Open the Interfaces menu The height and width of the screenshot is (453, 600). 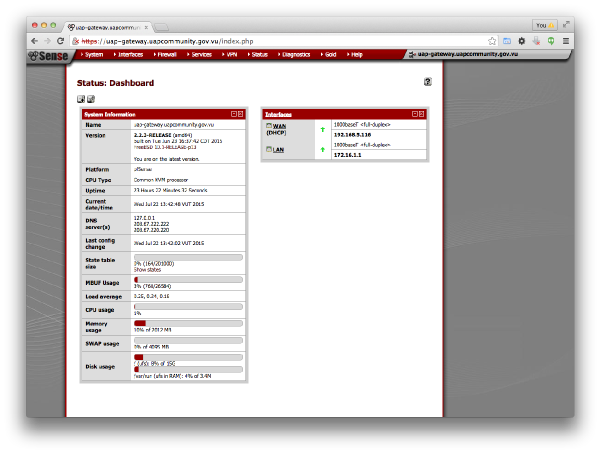(128, 55)
